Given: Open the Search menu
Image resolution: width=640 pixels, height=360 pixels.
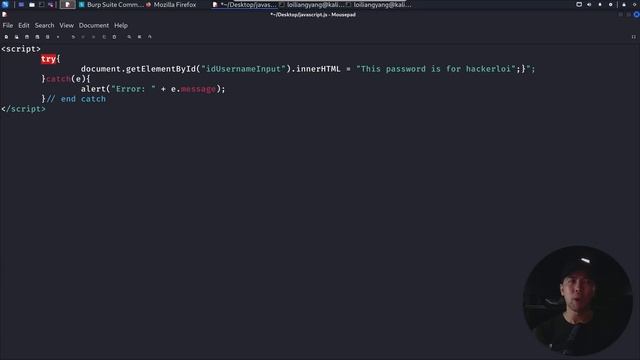Looking at the screenshot, I should coord(44,25).
